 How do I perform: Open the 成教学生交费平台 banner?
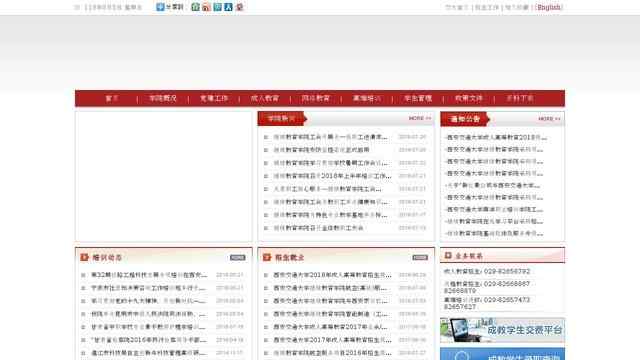pos(502,330)
